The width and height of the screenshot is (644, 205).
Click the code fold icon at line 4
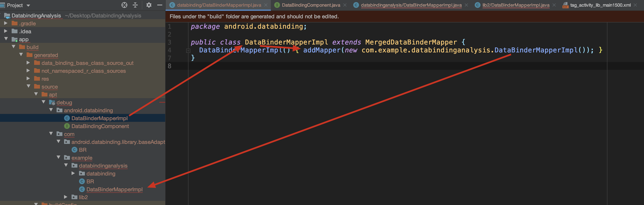coord(188,51)
